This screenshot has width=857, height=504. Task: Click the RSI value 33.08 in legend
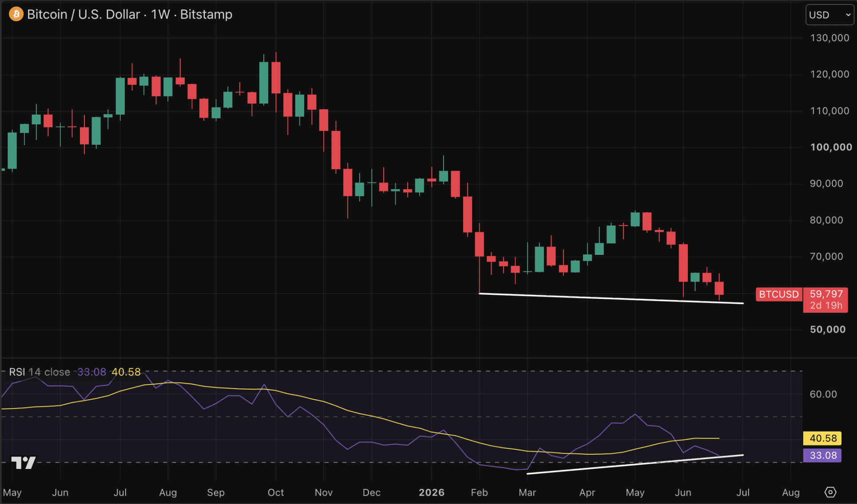(91, 372)
